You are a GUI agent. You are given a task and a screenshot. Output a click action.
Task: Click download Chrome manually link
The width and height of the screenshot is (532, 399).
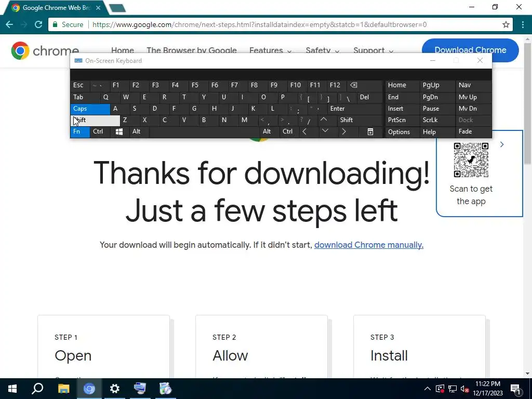369,245
